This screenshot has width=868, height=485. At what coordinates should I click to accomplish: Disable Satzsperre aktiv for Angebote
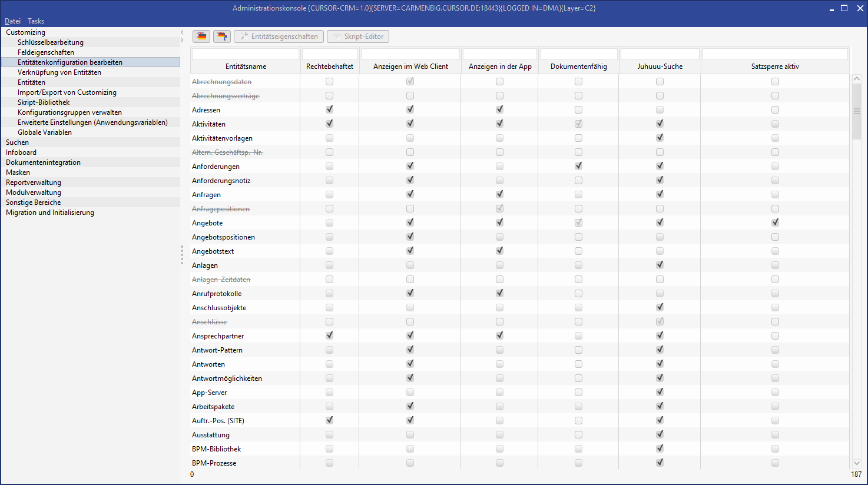pyautogui.click(x=775, y=222)
